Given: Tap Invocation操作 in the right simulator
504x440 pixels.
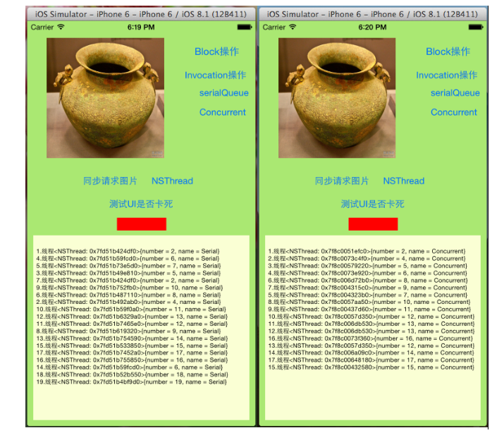Looking at the screenshot, I should click(447, 75).
